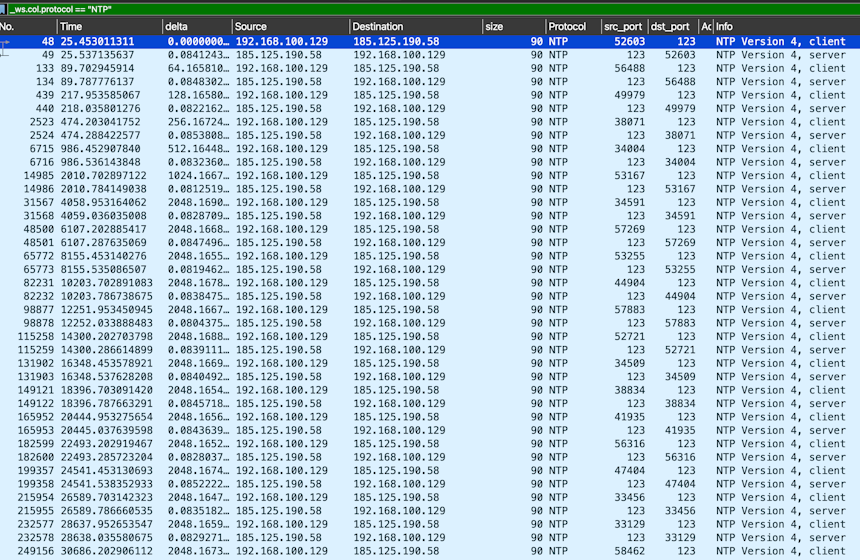
Task: Select packet number 131903
Action: point(430,377)
